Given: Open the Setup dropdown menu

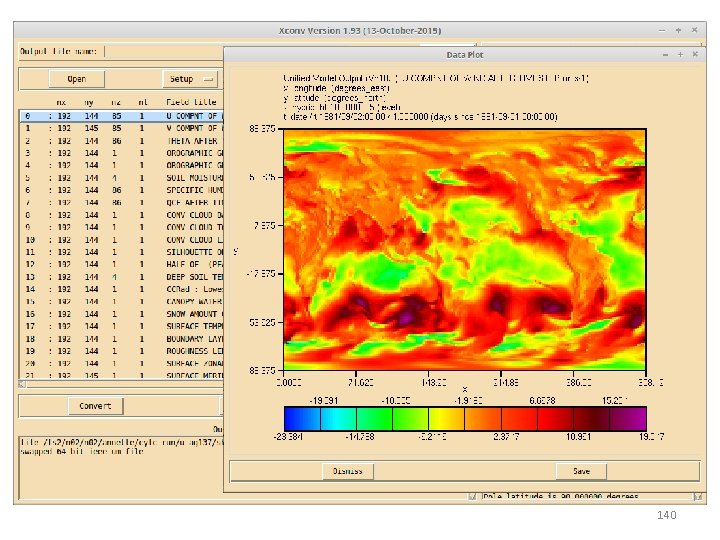Looking at the screenshot, I should [x=191, y=79].
